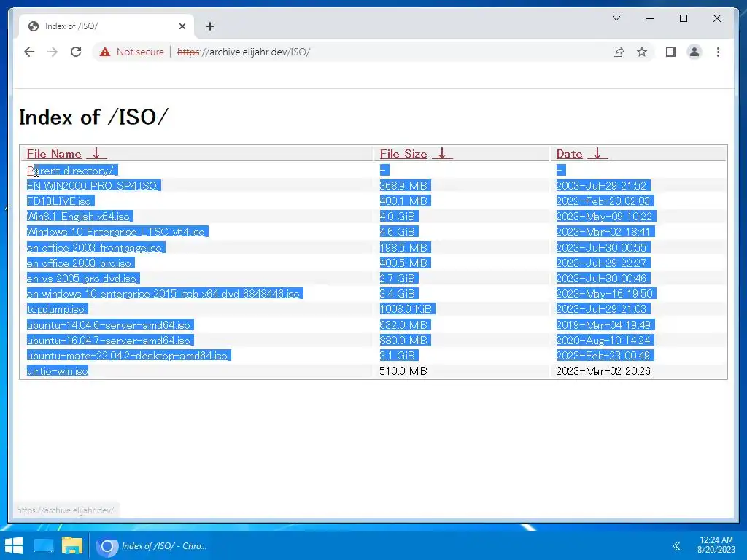Click the 2019-Mar-04 19:49 date cell
747x560 pixels.
(x=603, y=324)
